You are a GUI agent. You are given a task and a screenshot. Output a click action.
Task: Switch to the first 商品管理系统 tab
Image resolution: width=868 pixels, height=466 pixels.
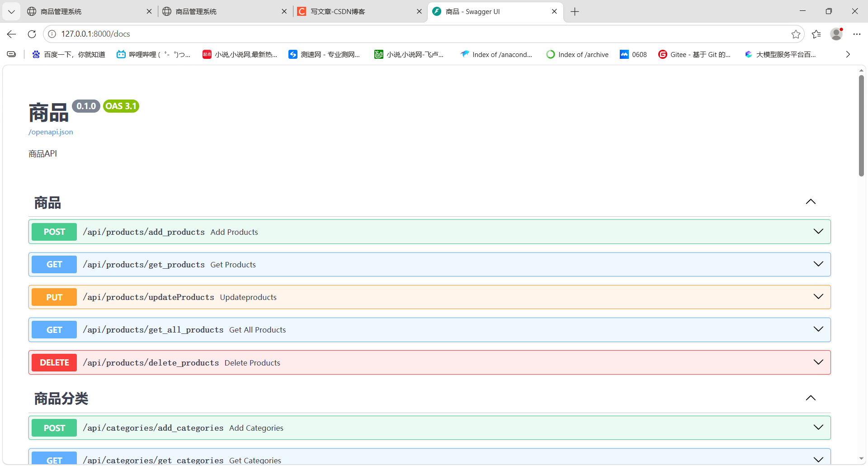(90, 12)
